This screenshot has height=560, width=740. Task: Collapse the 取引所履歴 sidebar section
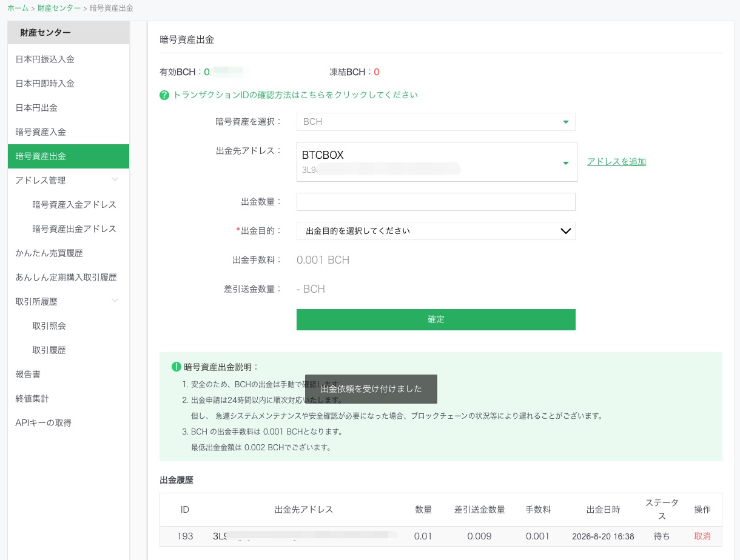(69, 301)
